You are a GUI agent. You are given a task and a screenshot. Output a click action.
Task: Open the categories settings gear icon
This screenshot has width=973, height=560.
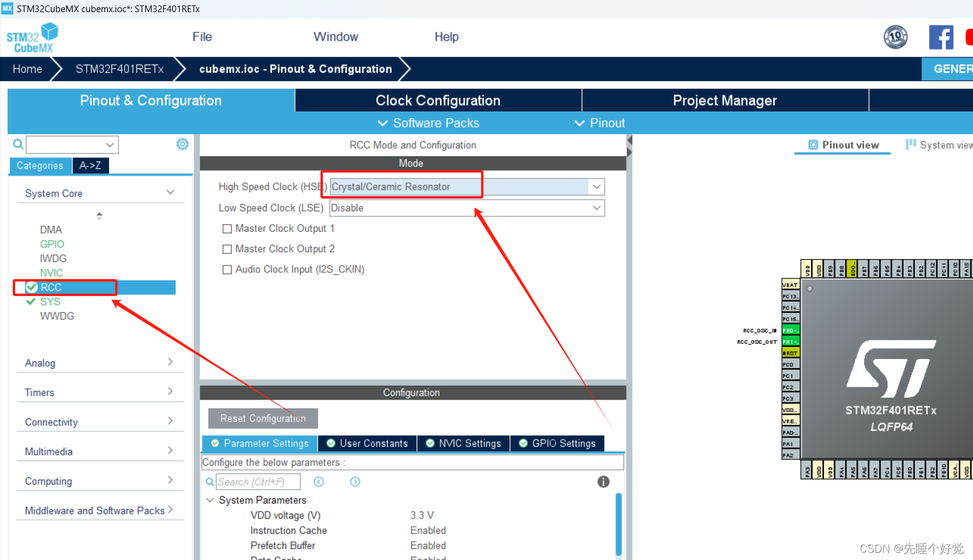[182, 144]
